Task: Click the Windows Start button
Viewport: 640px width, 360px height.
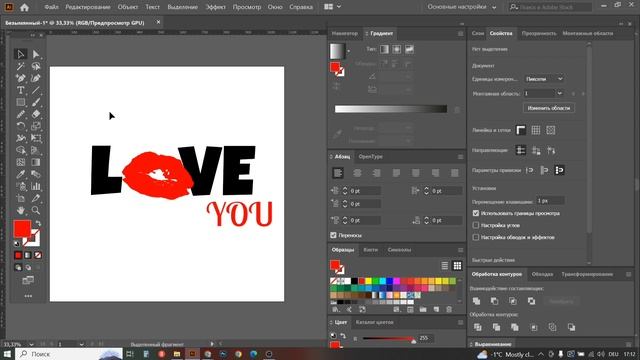Action: point(7,354)
